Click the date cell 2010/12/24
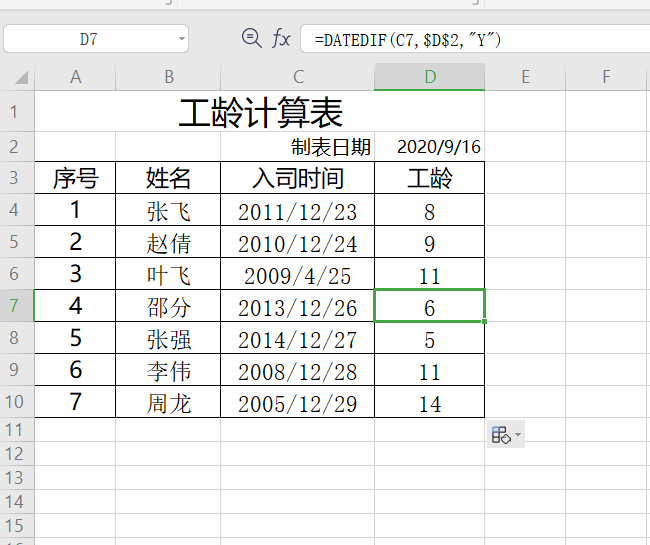 click(298, 242)
